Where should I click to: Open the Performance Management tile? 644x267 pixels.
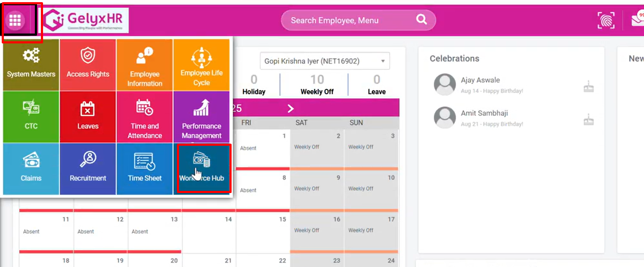(201, 117)
